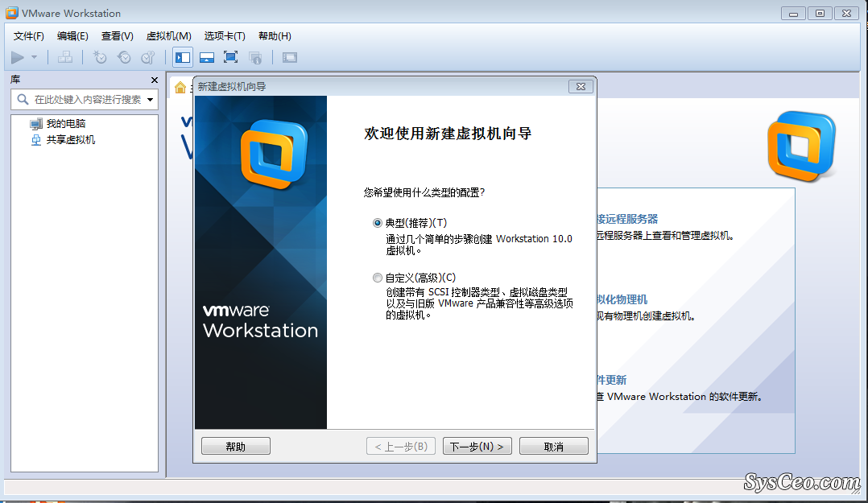Open the 文件(F) menu
Viewport: 868px width, 503px height.
(29, 36)
